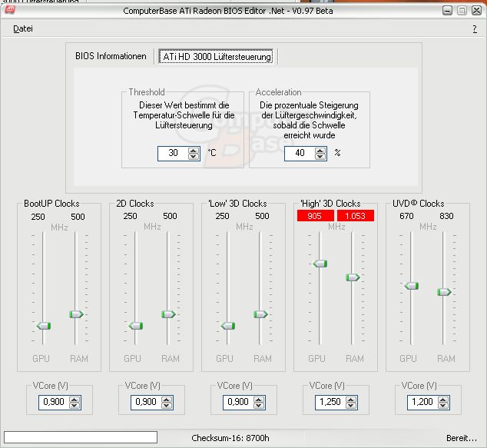This screenshot has height=448, width=487.
Task: Open the question mark help menu
Action: [475, 29]
